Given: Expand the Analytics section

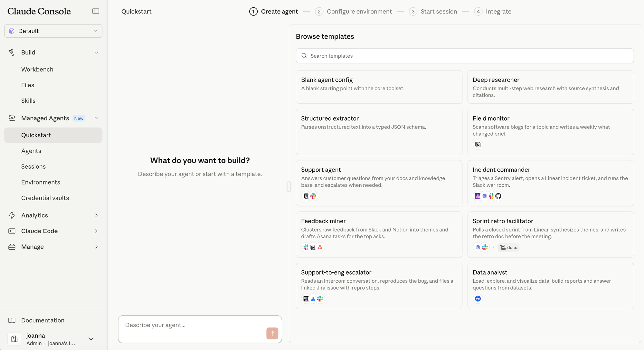Looking at the screenshot, I should point(96,215).
